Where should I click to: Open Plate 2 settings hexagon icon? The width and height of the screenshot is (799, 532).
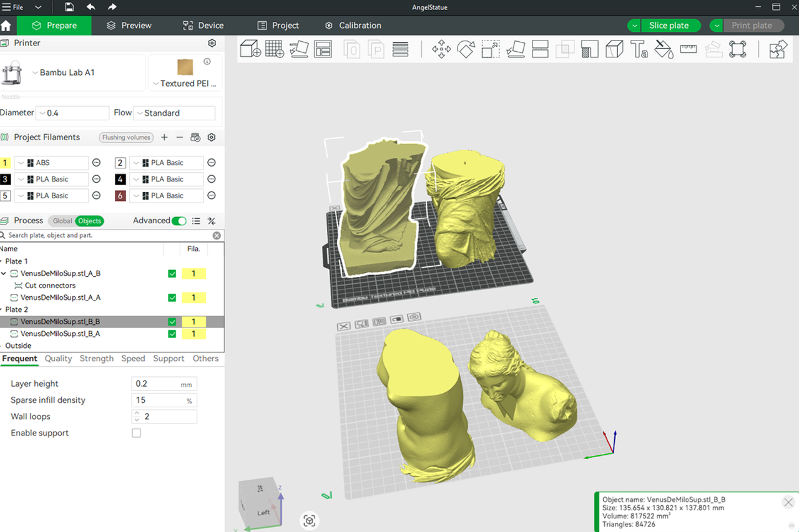(414, 317)
